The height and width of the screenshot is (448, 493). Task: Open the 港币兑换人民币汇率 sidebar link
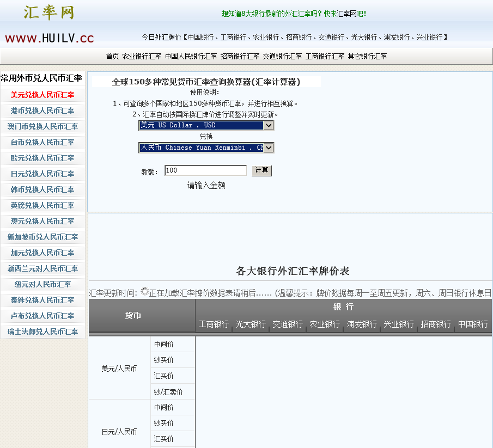42,111
